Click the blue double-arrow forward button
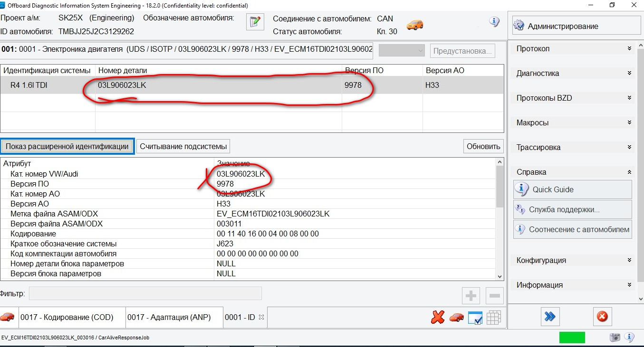This screenshot has width=644, height=347. coord(550,317)
